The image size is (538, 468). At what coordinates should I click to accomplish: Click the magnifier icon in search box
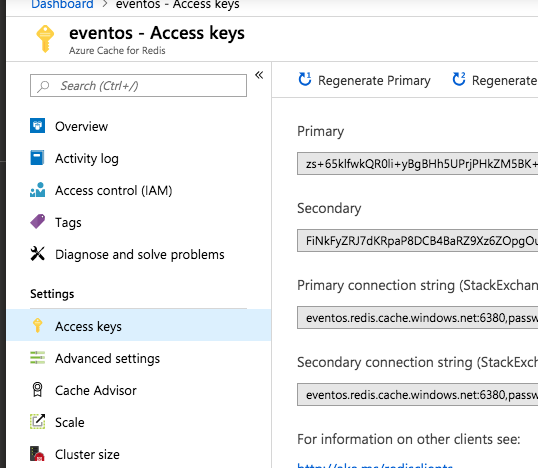44,86
